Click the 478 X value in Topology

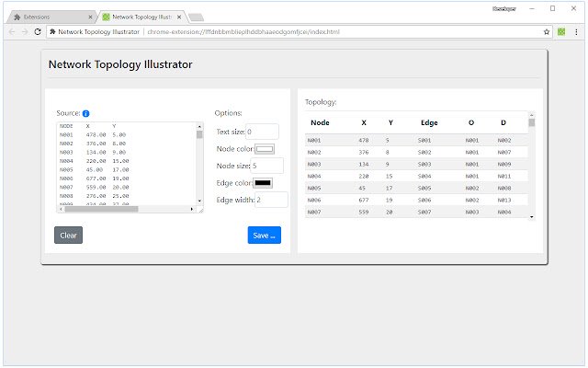coord(364,141)
